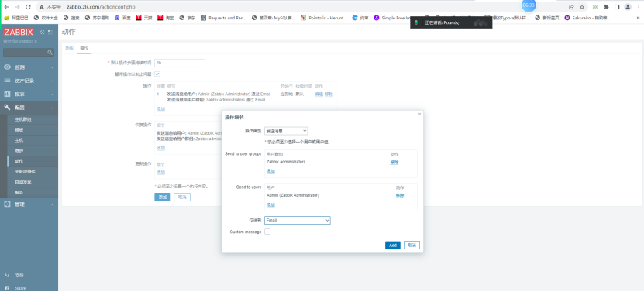
Task: Click 编辑 link for operation step 1
Action: coord(319,94)
